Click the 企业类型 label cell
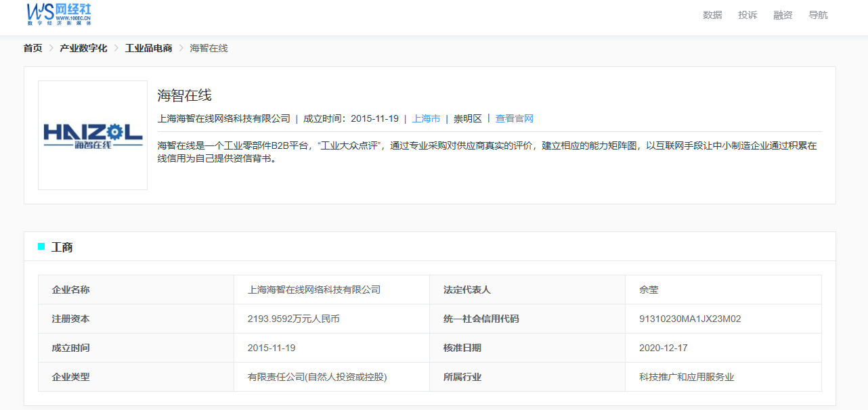This screenshot has height=410, width=868. (136, 377)
